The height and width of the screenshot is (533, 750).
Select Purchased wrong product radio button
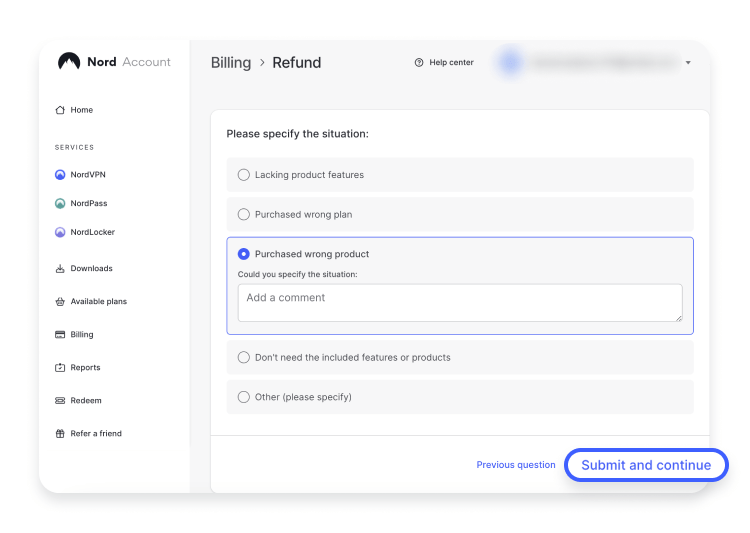pos(243,254)
